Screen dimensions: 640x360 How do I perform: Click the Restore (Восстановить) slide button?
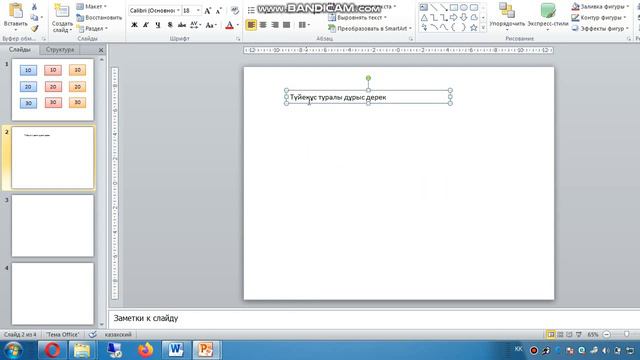tap(99, 18)
